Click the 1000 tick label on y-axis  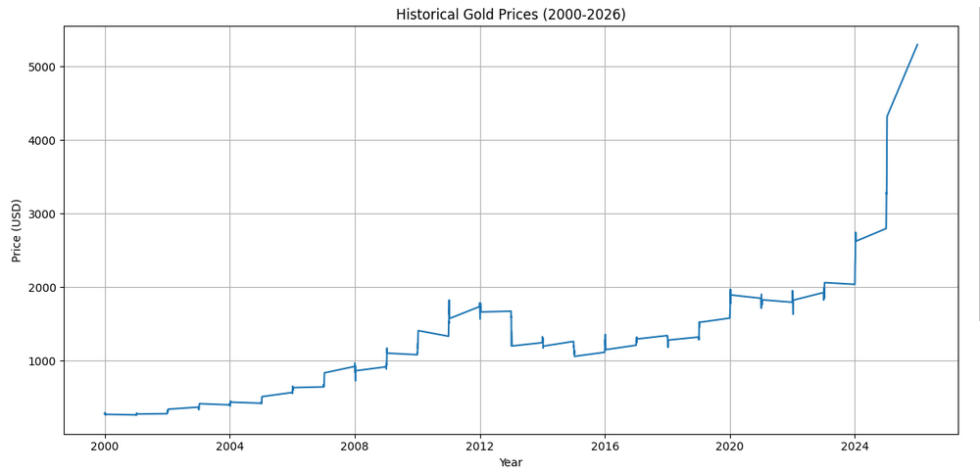pos(42,361)
